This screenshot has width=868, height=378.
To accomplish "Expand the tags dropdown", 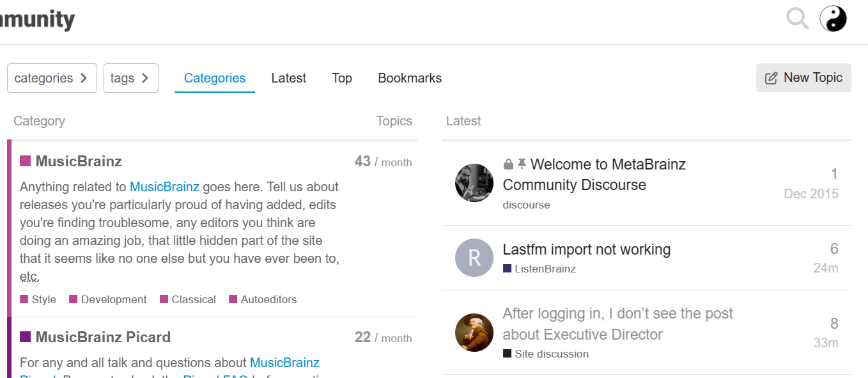I will (130, 78).
